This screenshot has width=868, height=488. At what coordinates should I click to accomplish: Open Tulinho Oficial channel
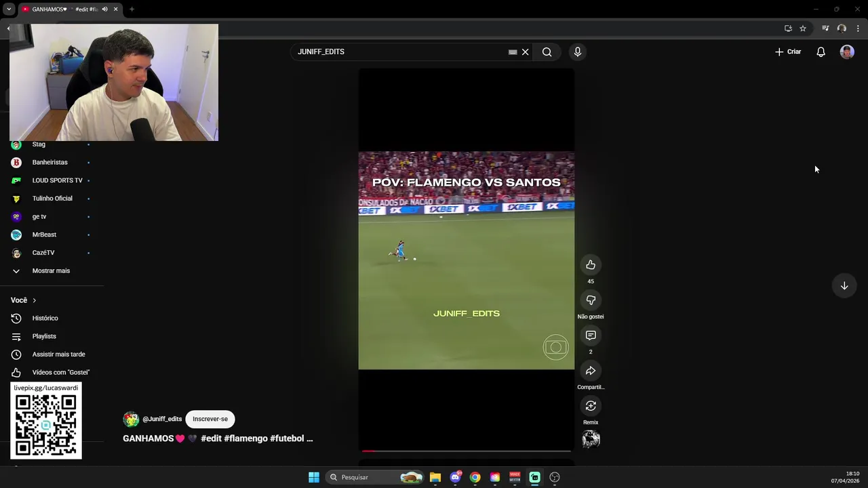click(52, 199)
